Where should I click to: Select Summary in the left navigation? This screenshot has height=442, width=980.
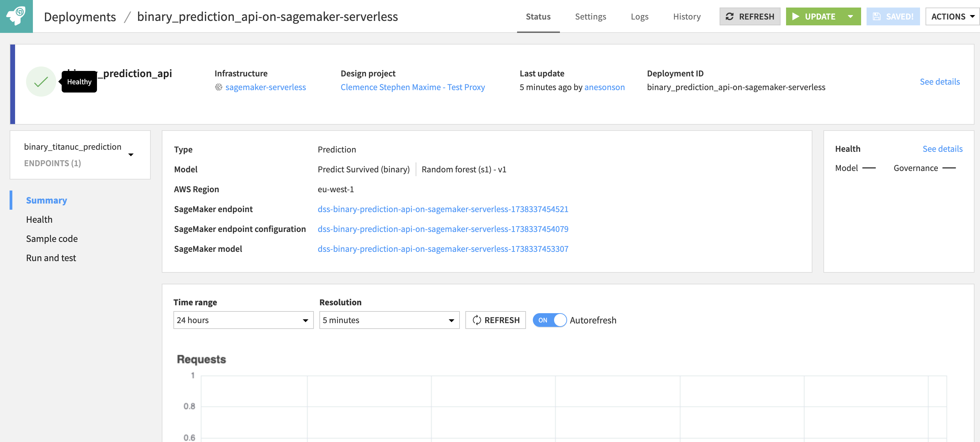[46, 200]
